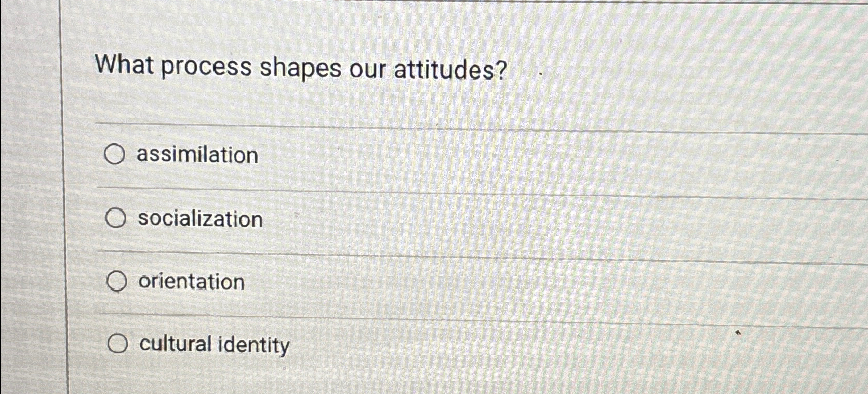868x394 pixels.
Task: Click the circle next to socialization
Action: (116, 218)
